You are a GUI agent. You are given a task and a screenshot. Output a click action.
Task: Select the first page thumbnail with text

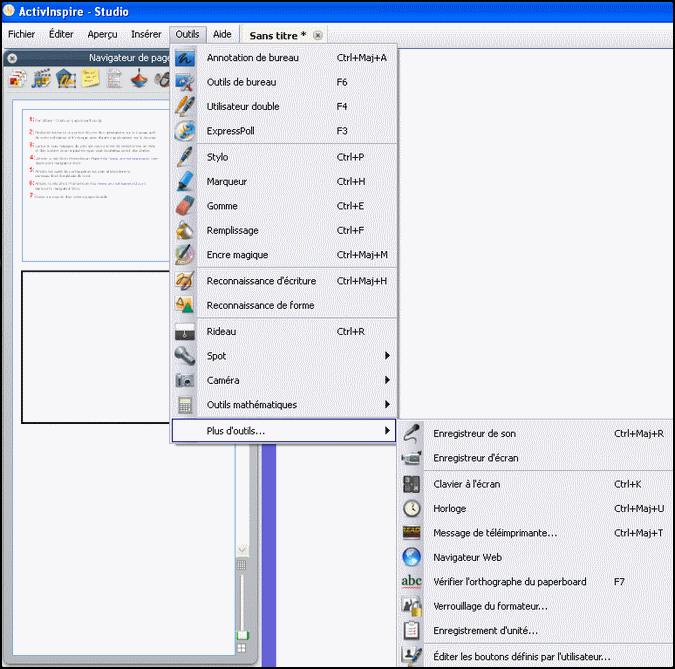pyautogui.click(x=96, y=185)
